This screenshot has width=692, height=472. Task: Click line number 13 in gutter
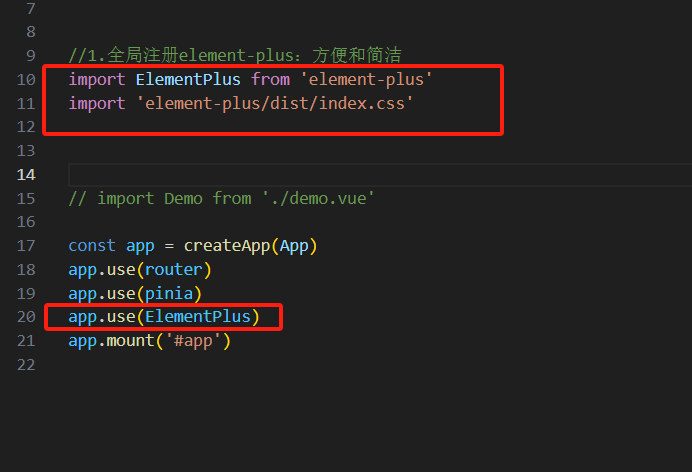click(26, 151)
